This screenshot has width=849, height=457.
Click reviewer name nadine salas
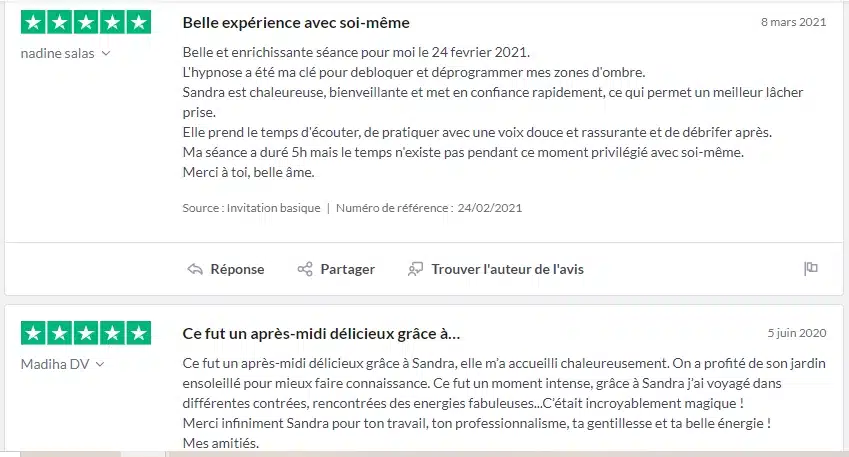click(58, 53)
